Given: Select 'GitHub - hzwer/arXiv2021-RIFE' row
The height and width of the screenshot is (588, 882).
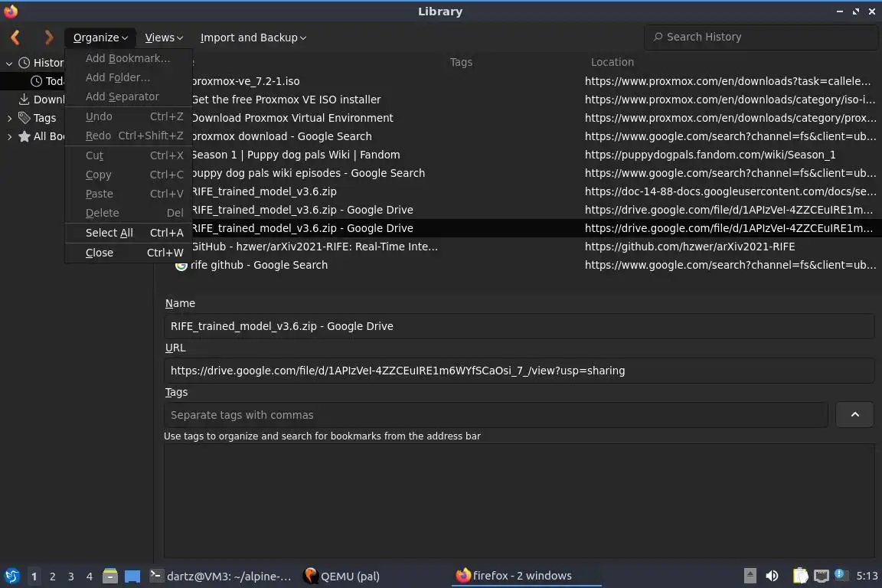Looking at the screenshot, I should [518, 247].
